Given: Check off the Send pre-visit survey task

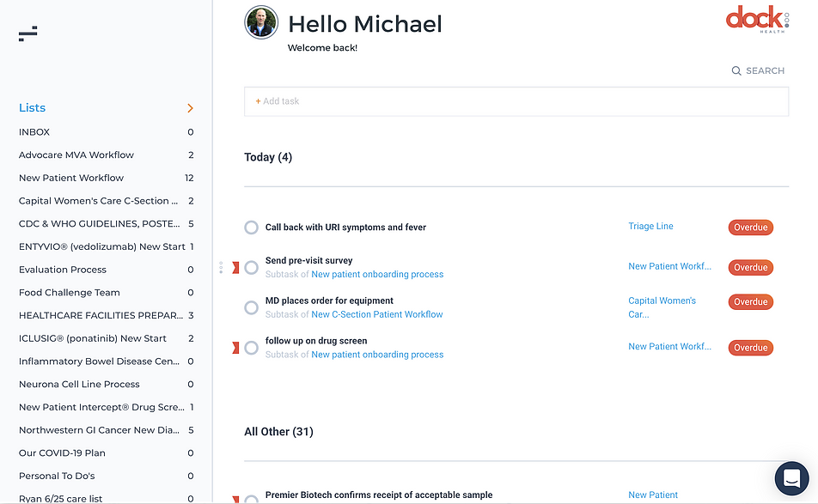Looking at the screenshot, I should tap(251, 267).
